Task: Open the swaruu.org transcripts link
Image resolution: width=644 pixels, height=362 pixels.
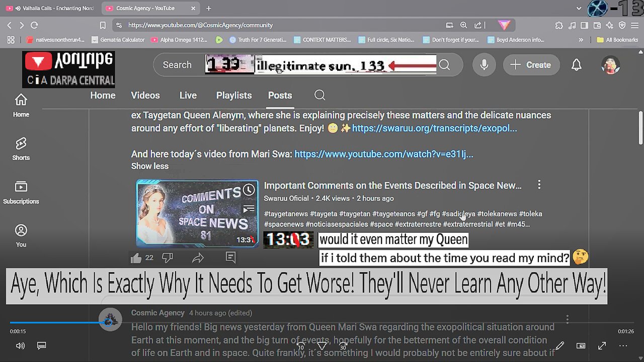Action: click(x=434, y=128)
